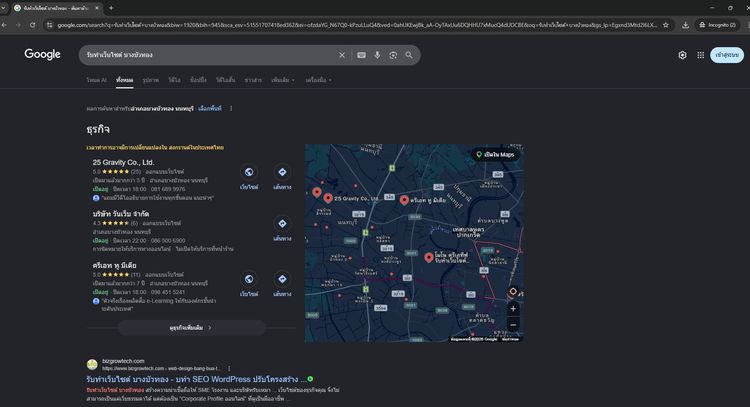The height and width of the screenshot is (407, 750).
Task: Go to the Google logo homepage
Action: pos(43,55)
